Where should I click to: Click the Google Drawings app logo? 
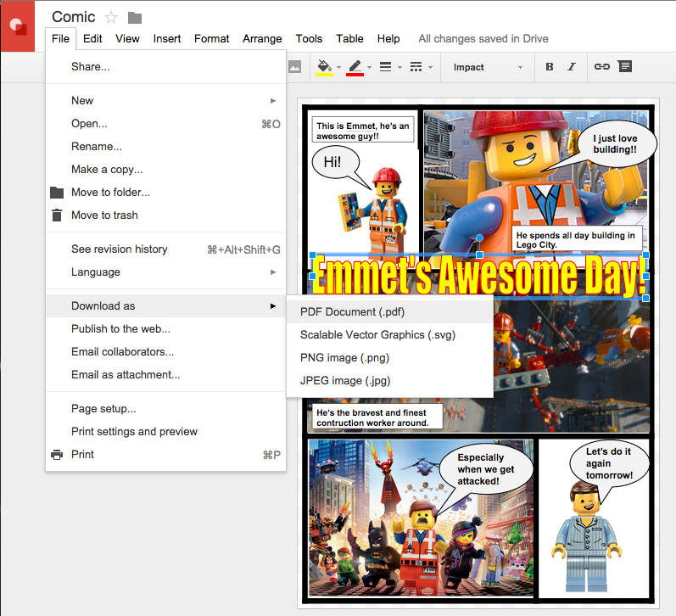pos(18,26)
